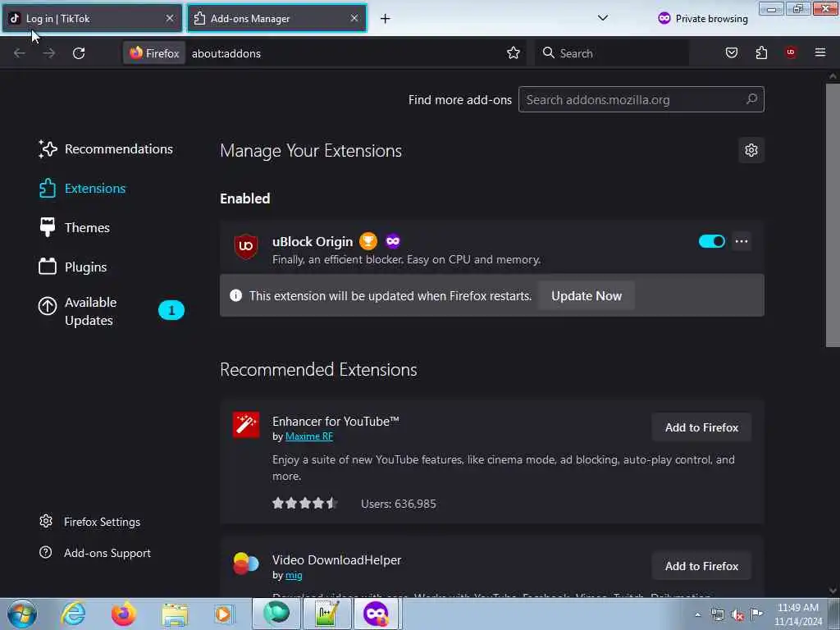
Task: Open Firefox Settings from sidebar
Action: coord(89,522)
